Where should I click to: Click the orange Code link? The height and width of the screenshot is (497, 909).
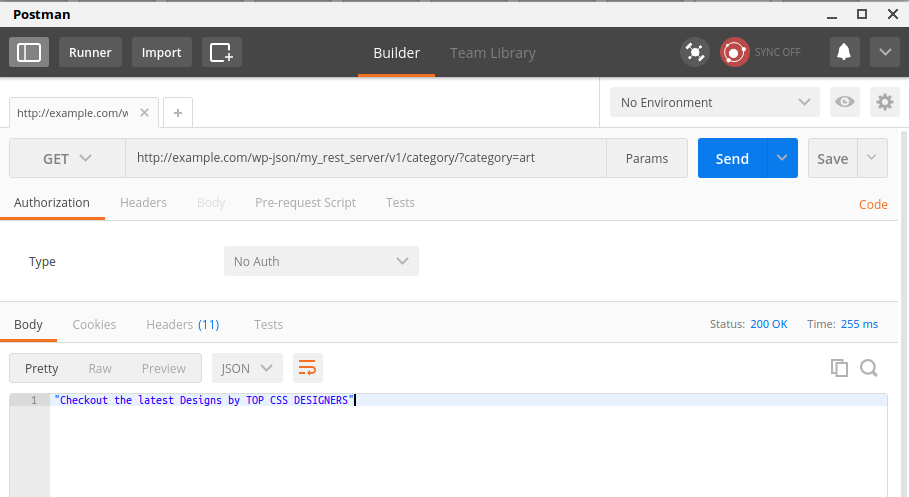873,204
